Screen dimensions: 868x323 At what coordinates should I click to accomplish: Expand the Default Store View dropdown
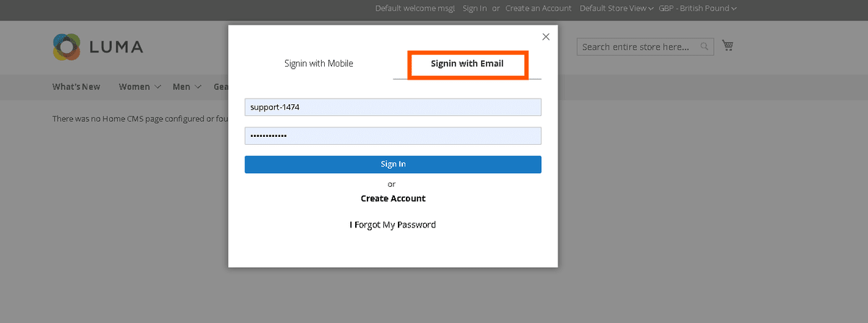click(x=616, y=9)
